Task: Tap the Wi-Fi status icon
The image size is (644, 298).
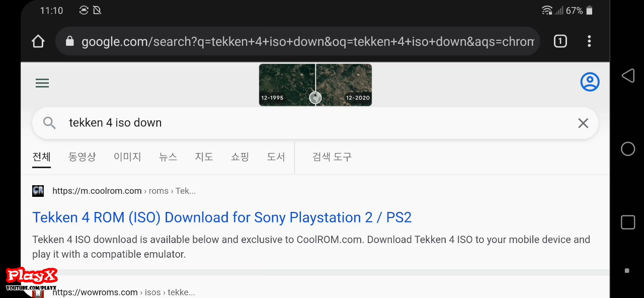Action: pyautogui.click(x=547, y=11)
